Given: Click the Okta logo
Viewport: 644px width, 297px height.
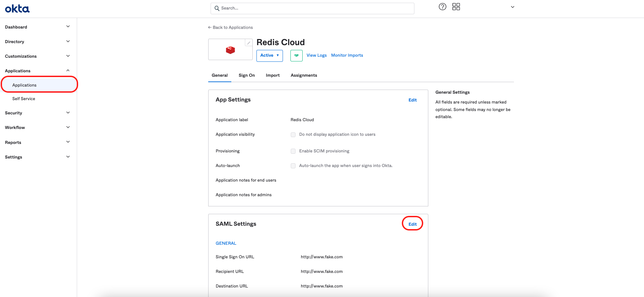Looking at the screenshot, I should point(17,9).
